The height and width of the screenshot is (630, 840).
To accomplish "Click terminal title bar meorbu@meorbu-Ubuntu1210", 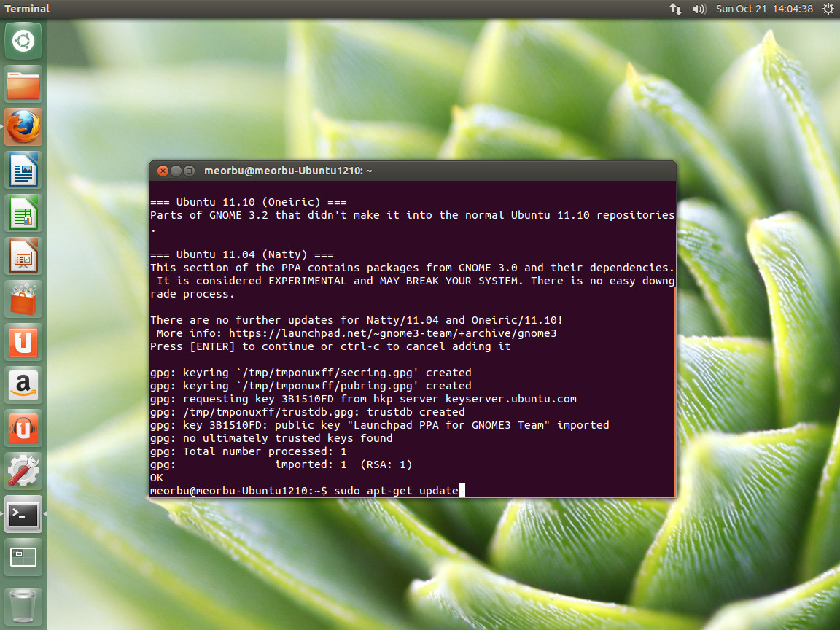I will click(x=288, y=171).
